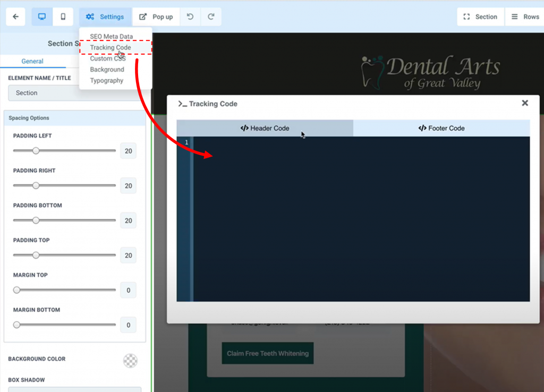This screenshot has width=544, height=392.
Task: Switch to Header Code tab
Action: point(265,128)
